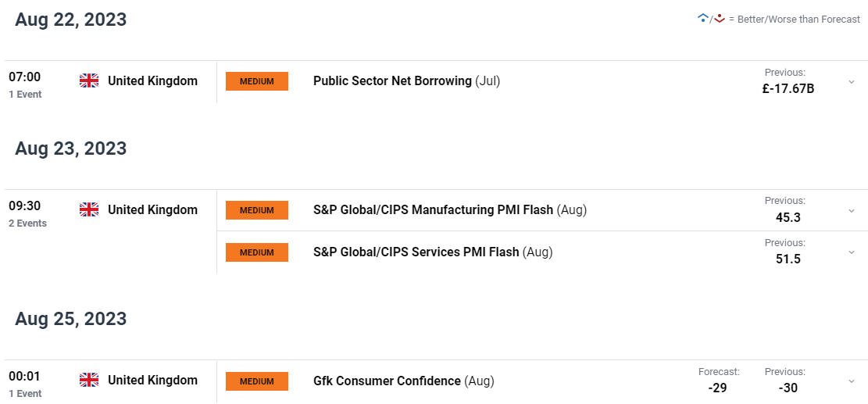Screen dimensions: 868x404
Task: Click UK flag icon on 00:01 row
Action: coord(89,381)
